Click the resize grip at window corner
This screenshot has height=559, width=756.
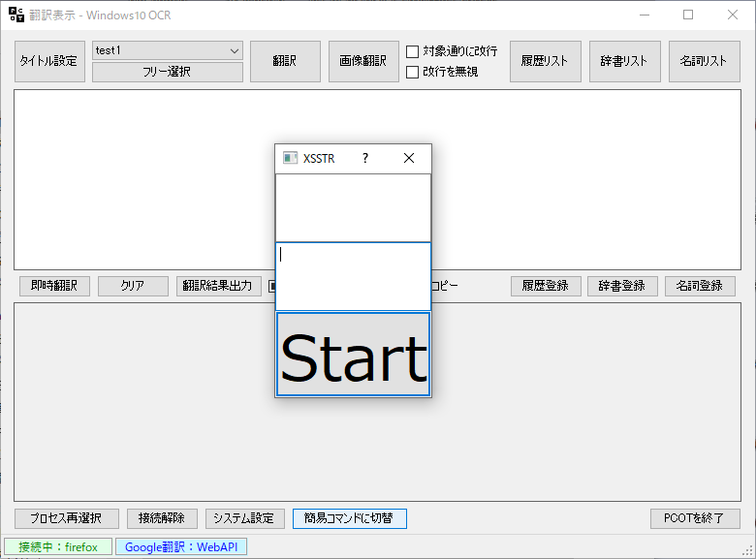click(748, 550)
